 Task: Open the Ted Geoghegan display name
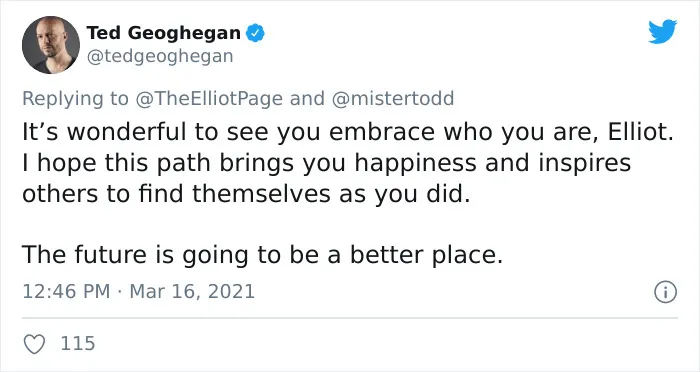pos(163,33)
